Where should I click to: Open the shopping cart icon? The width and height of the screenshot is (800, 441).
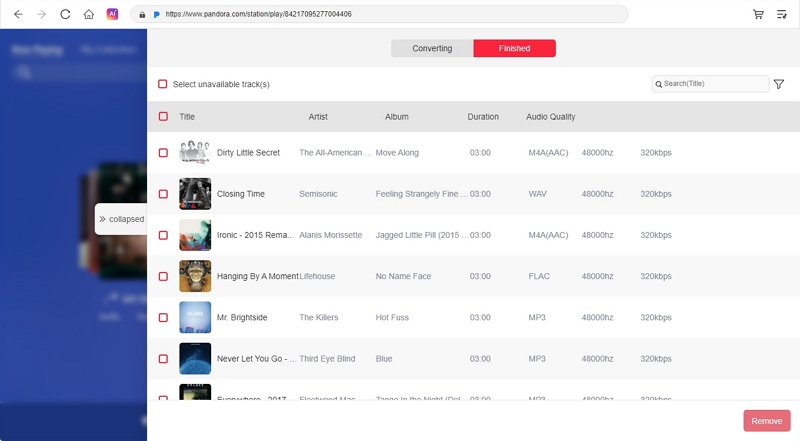pyautogui.click(x=758, y=14)
